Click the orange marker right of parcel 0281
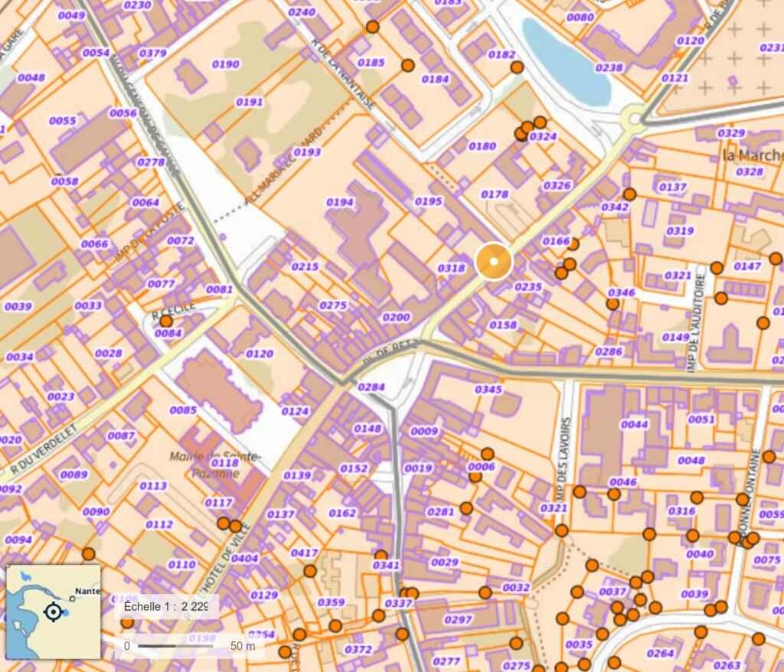 pos(466,508)
